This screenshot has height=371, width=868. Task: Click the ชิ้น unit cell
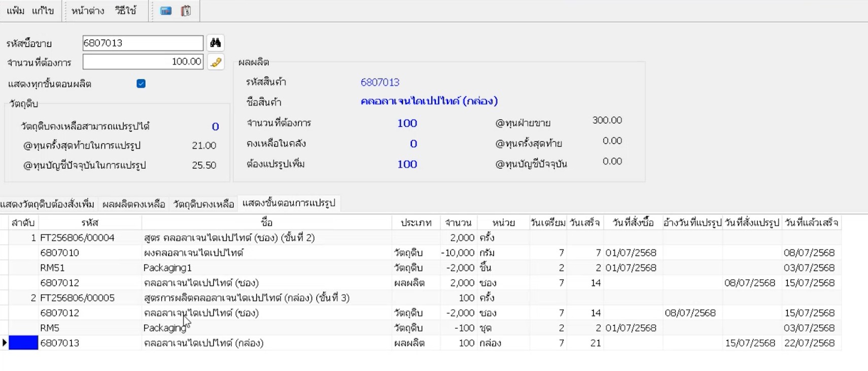(x=503, y=268)
